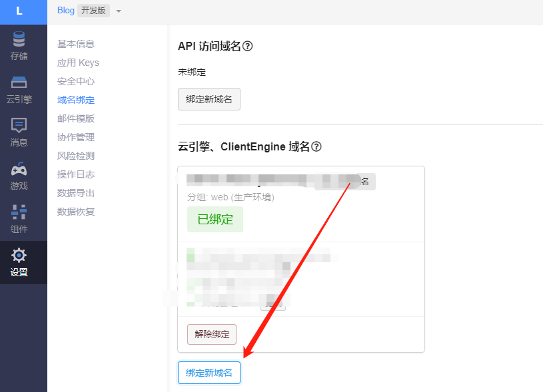Expand the app switcher dropdown arrow next to 开发版

[119, 11]
